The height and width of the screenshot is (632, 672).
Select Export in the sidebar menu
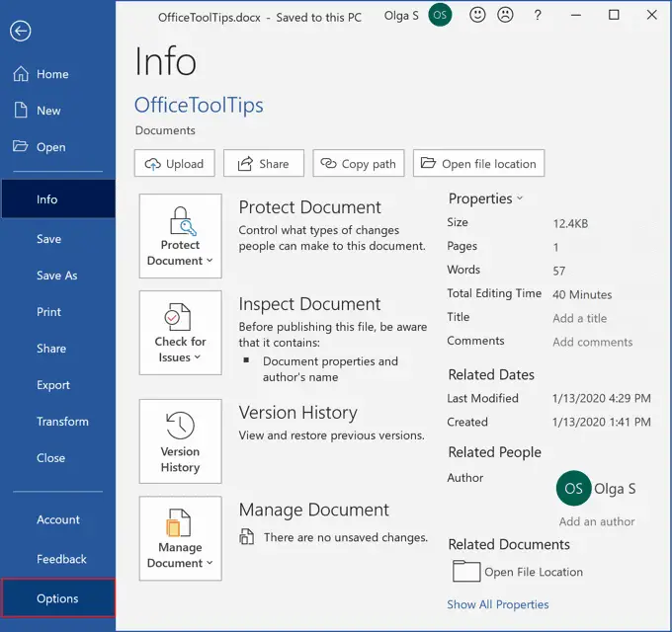pyautogui.click(x=53, y=385)
